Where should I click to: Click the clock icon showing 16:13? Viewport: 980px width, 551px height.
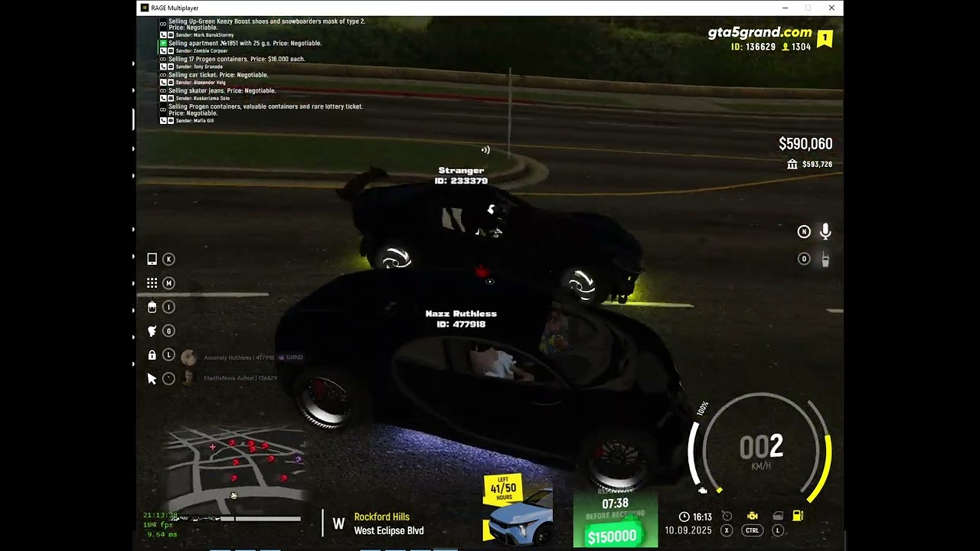tap(684, 517)
